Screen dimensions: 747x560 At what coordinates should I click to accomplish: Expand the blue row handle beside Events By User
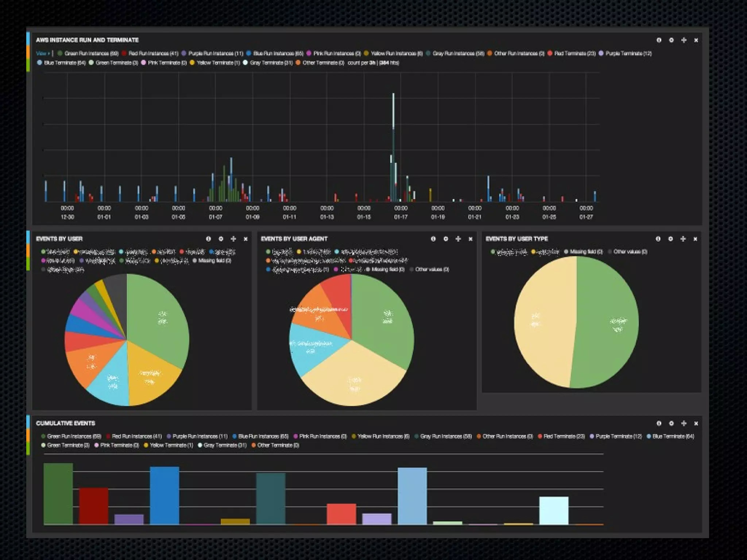(x=28, y=237)
